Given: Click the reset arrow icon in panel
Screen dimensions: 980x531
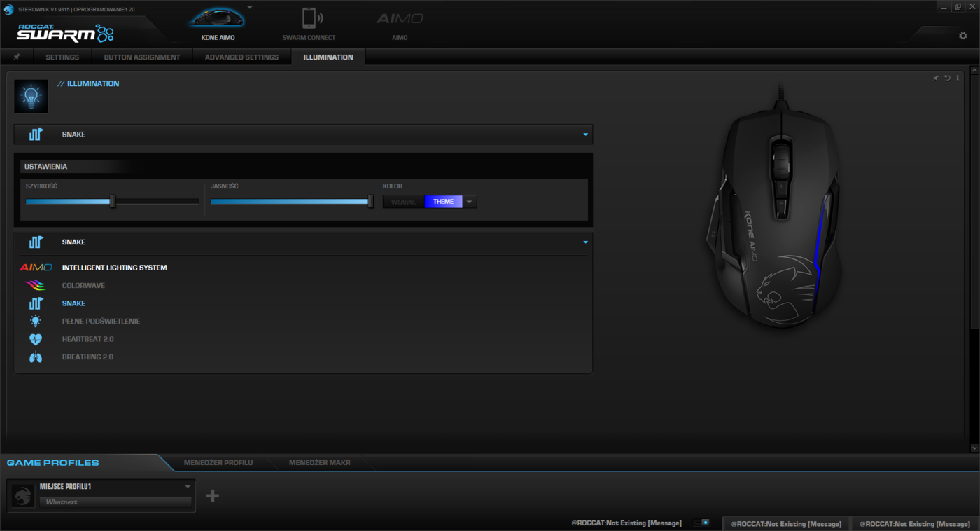Looking at the screenshot, I should 947,78.
